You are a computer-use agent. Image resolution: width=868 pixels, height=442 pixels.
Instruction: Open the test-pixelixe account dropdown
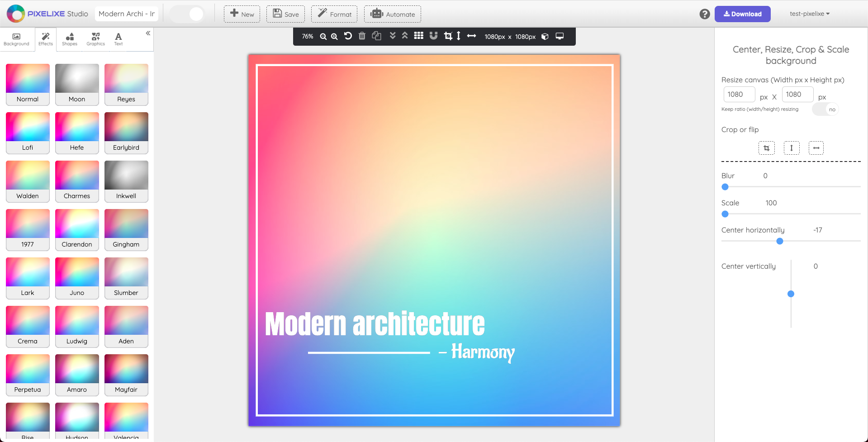click(809, 14)
